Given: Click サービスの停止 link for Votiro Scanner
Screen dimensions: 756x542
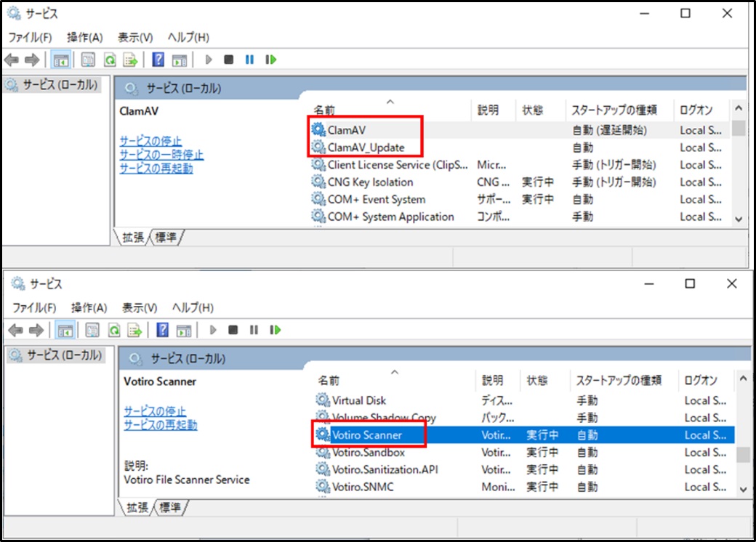Looking at the screenshot, I should coord(156,411).
